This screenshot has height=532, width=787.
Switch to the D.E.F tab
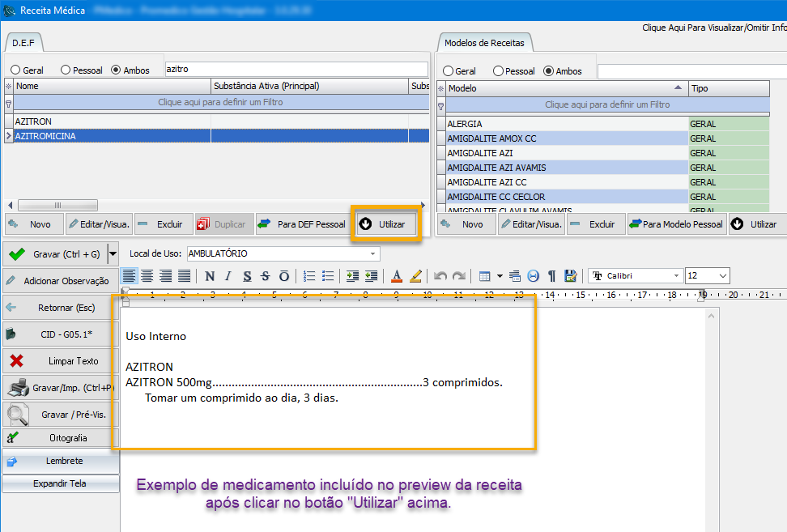pos(23,43)
